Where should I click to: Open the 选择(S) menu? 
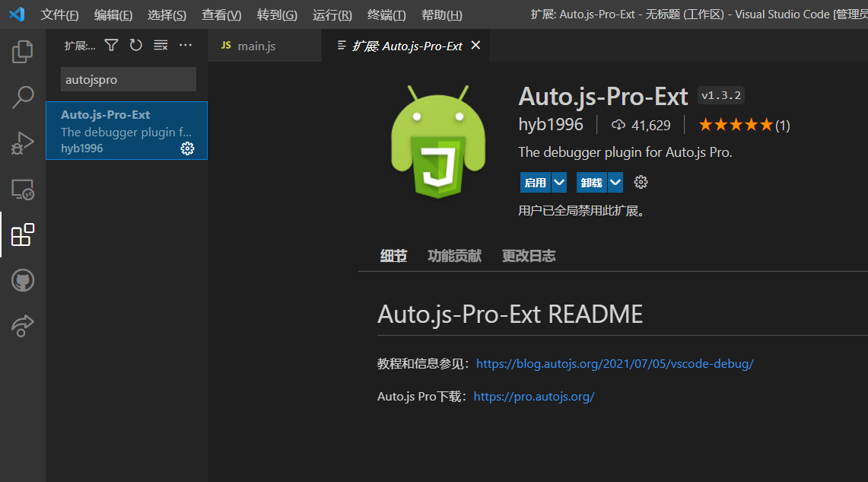(167, 15)
